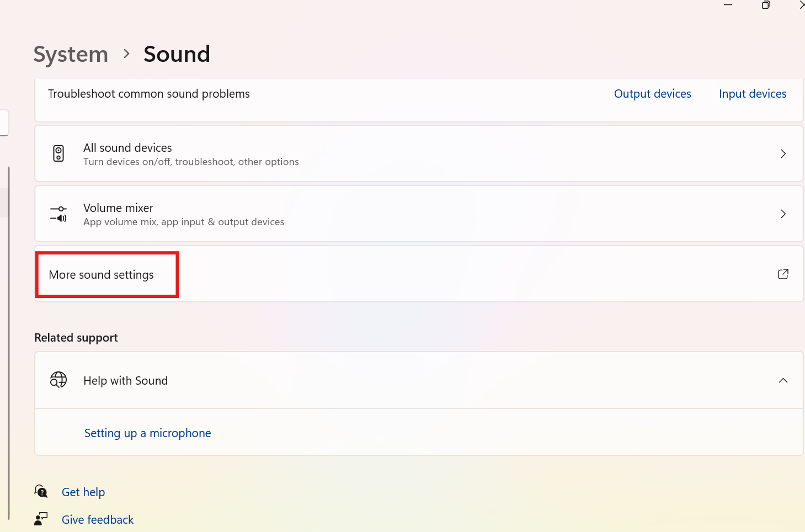
Task: Select the Sound breadcrumb title
Action: point(177,54)
